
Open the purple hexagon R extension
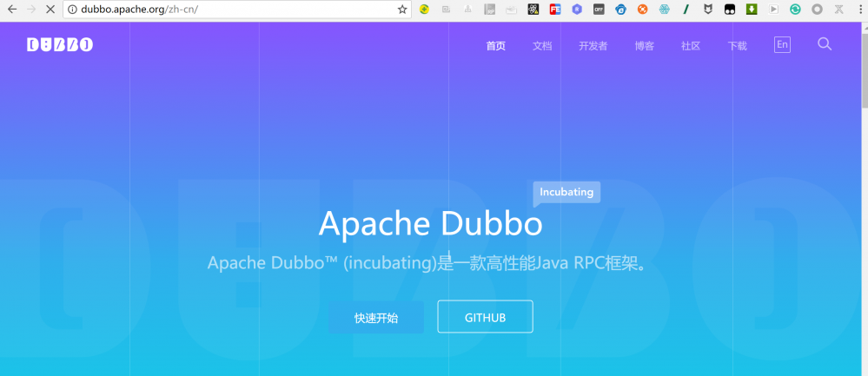tap(577, 10)
